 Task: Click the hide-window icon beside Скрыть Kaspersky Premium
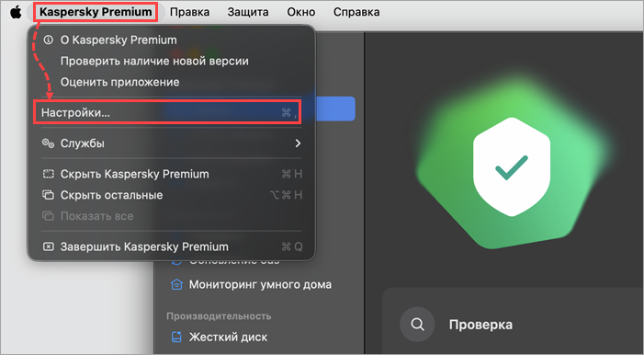[49, 174]
